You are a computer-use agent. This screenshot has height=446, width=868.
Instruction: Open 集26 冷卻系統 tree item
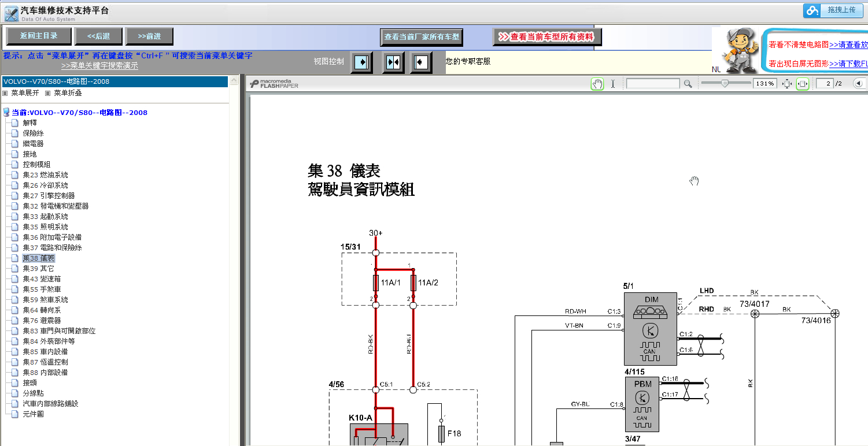coord(46,185)
